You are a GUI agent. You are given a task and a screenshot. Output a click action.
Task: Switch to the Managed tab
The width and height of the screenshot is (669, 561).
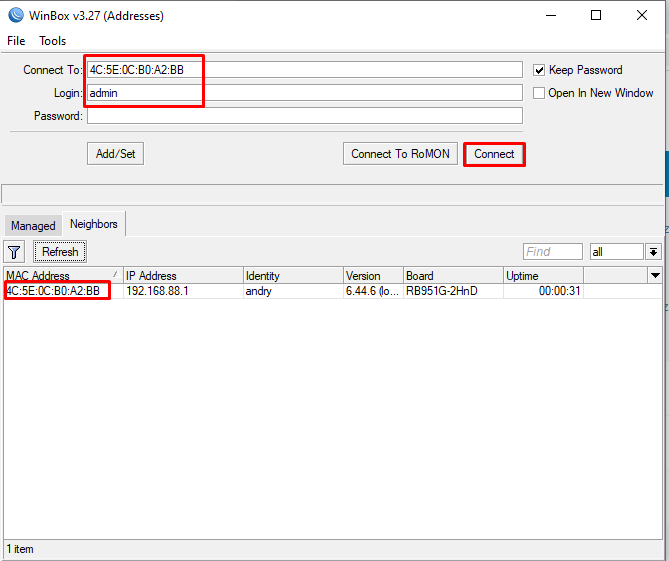click(x=33, y=226)
